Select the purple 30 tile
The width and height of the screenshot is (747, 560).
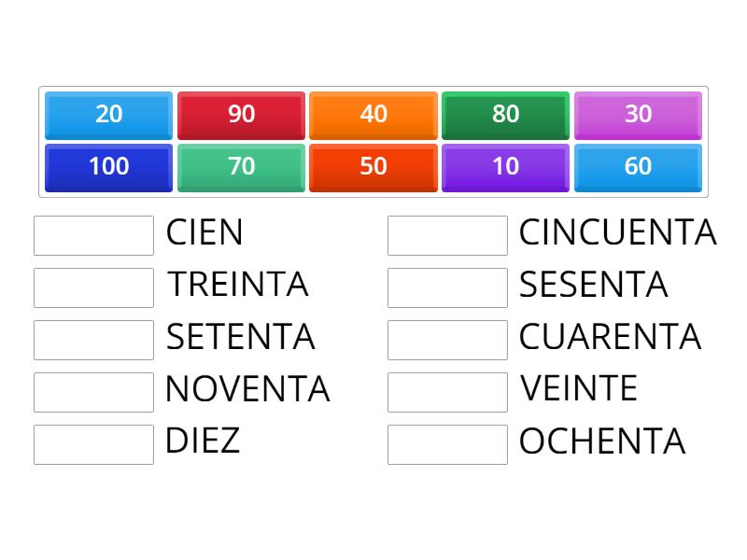point(638,115)
